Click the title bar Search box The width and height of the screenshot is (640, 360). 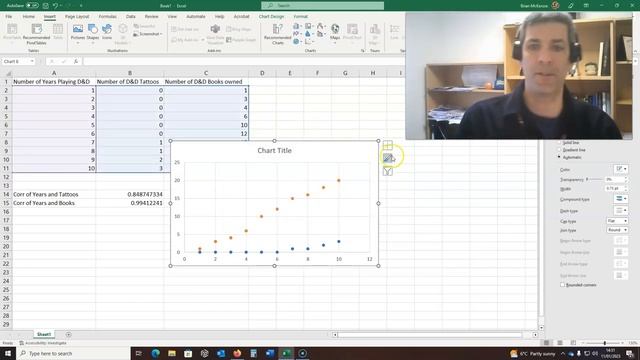click(322, 6)
